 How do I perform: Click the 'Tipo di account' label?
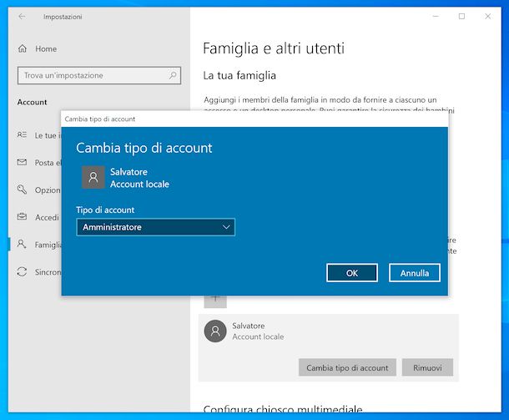click(105, 210)
